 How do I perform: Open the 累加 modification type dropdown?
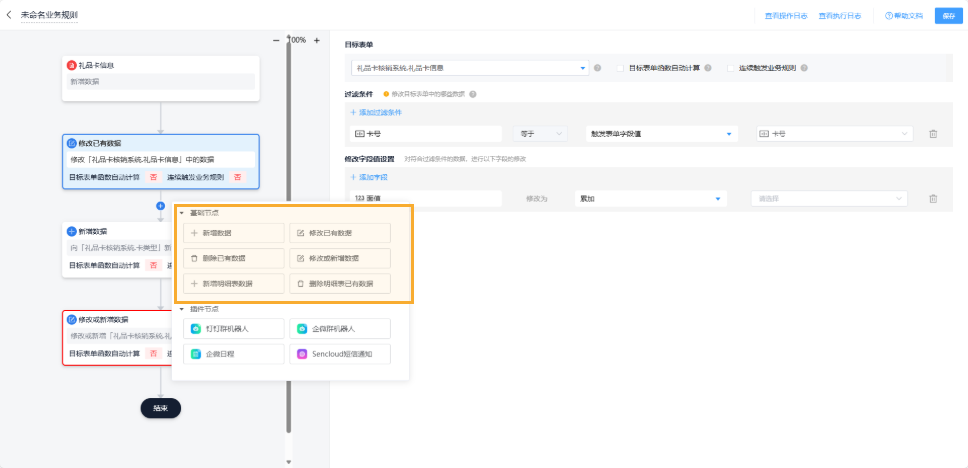(x=651, y=198)
